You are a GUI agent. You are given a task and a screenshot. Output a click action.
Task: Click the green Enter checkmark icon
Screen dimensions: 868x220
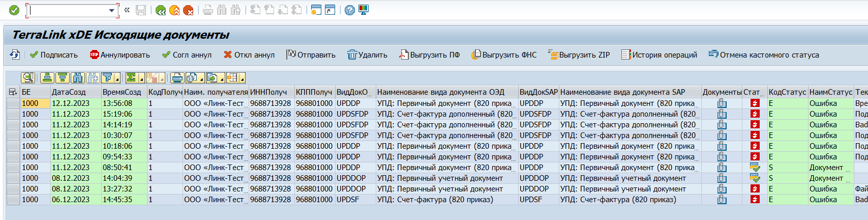tap(14, 10)
